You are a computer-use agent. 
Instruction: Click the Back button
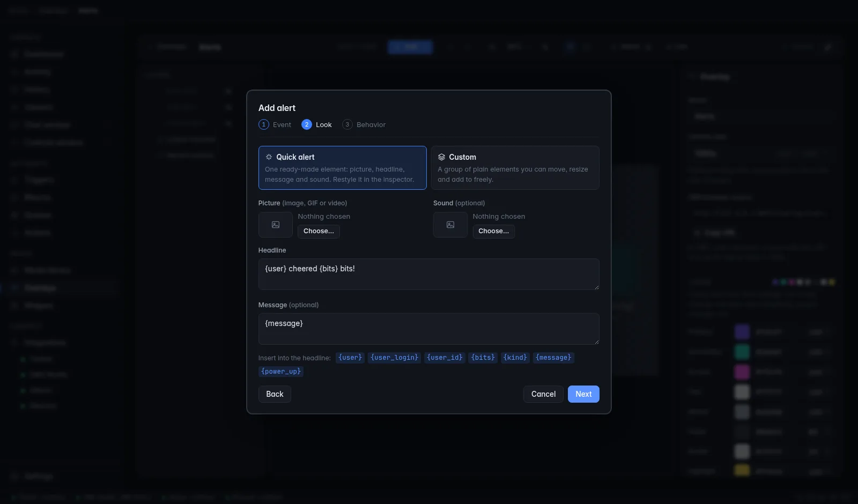(x=275, y=394)
